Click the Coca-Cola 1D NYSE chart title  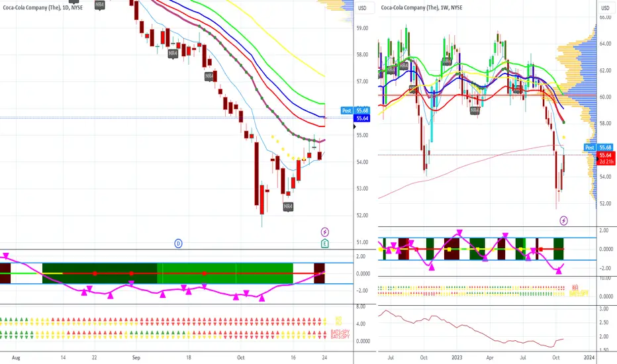42,7
